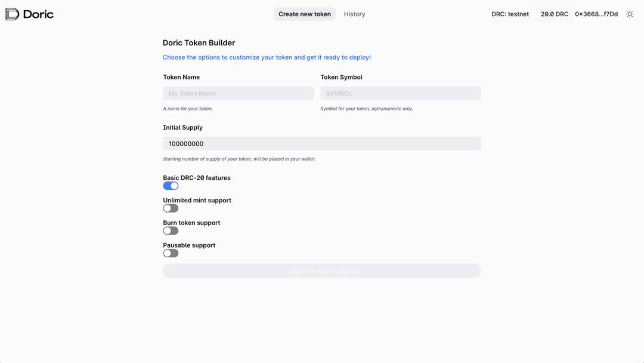Click into the Token Symbol field

(x=400, y=94)
